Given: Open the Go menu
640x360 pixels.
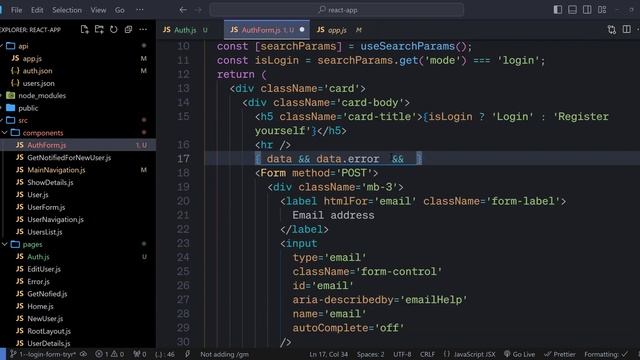Looking at the screenshot, I should (x=120, y=10).
